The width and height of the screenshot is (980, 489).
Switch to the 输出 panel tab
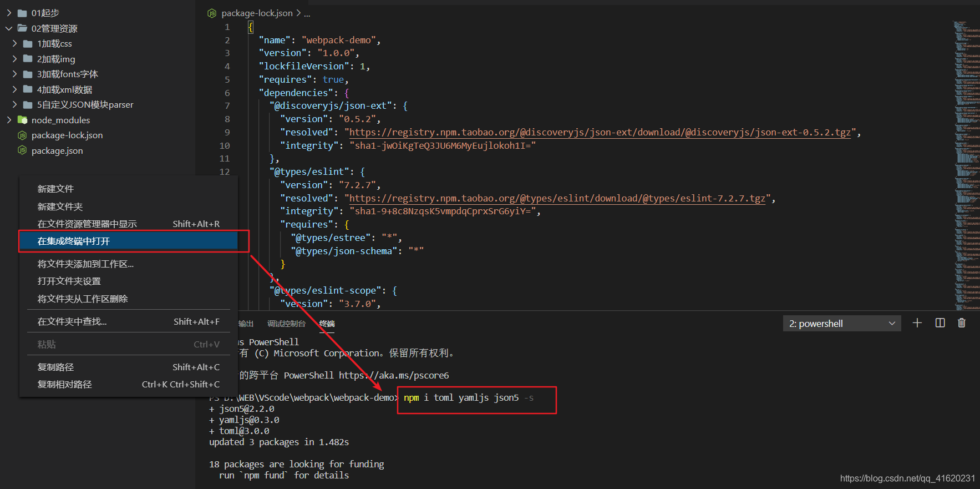[x=246, y=324]
